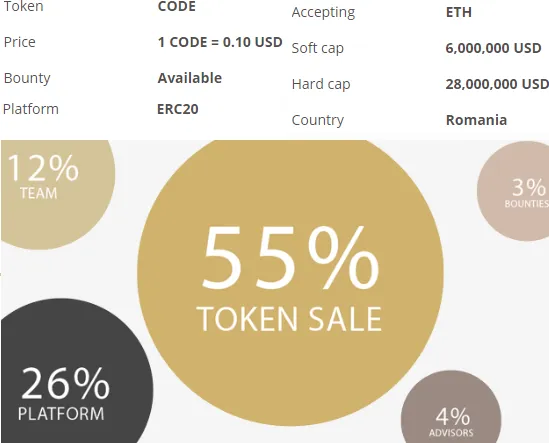Select the price text 1 CODE = 0.10 USD

(220, 42)
